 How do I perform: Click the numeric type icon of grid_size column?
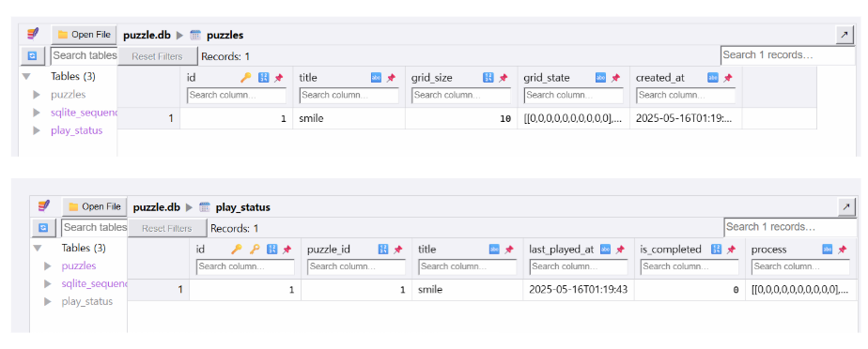[x=488, y=78]
